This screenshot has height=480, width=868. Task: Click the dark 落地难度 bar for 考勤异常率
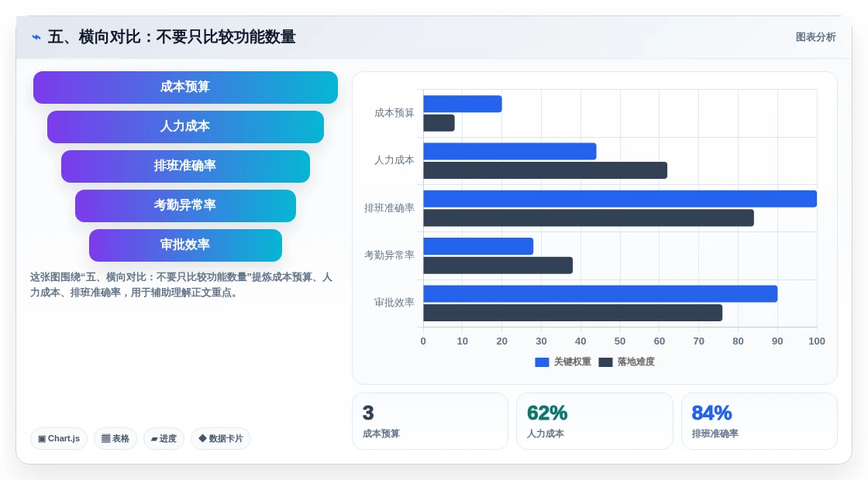pyautogui.click(x=498, y=266)
